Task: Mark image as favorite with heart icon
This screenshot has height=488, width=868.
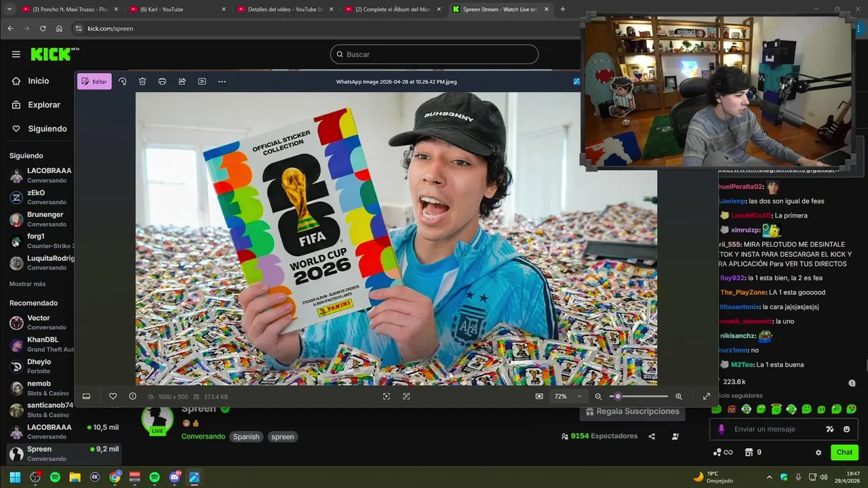Action: click(x=113, y=396)
